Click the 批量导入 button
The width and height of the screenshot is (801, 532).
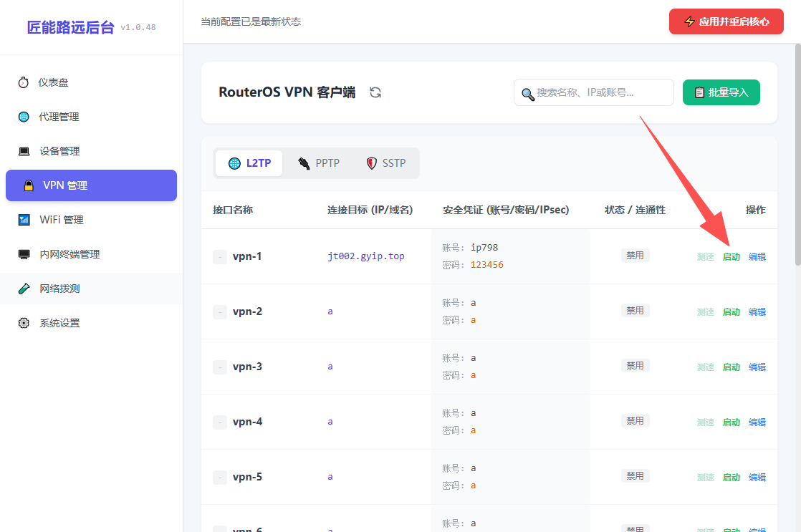coord(721,92)
